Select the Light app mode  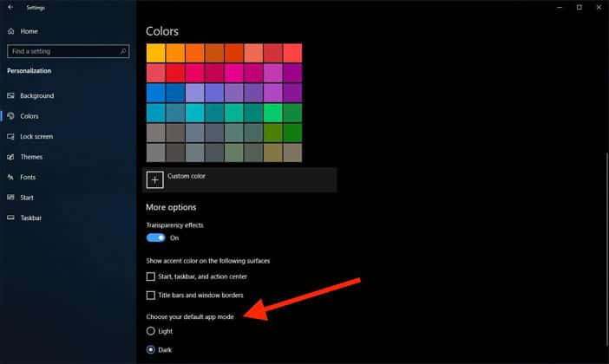point(151,331)
